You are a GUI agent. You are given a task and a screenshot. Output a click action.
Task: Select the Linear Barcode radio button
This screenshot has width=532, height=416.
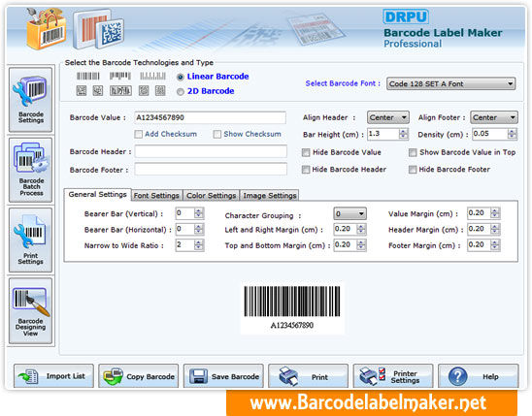[181, 77]
